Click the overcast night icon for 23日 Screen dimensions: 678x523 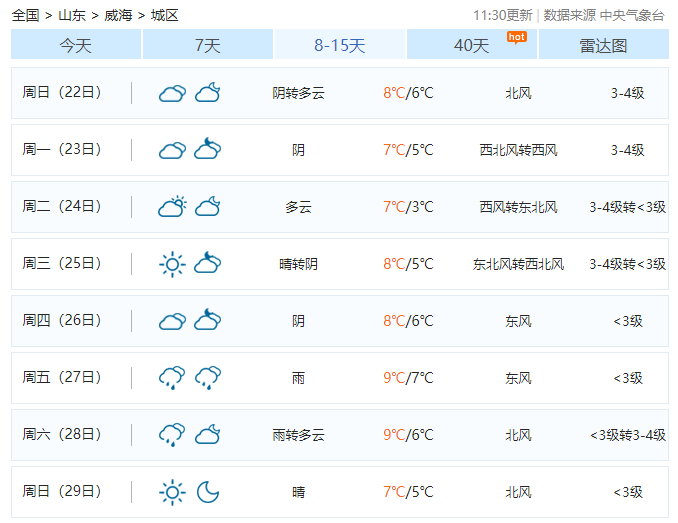208,149
